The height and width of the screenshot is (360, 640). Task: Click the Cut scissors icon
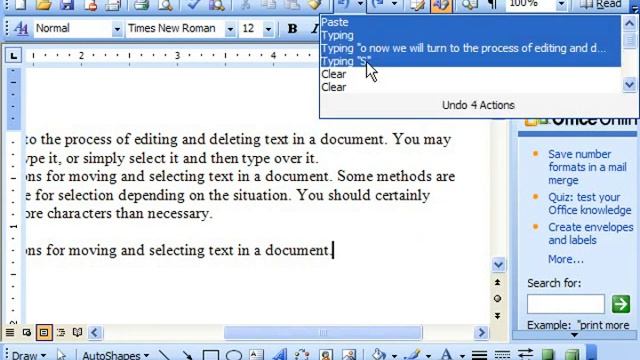245,4
